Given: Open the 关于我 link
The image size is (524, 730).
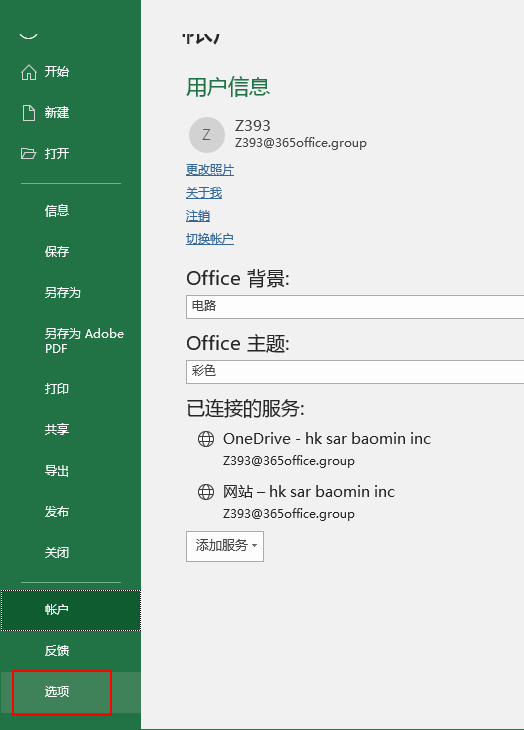Looking at the screenshot, I should pyautogui.click(x=204, y=193).
